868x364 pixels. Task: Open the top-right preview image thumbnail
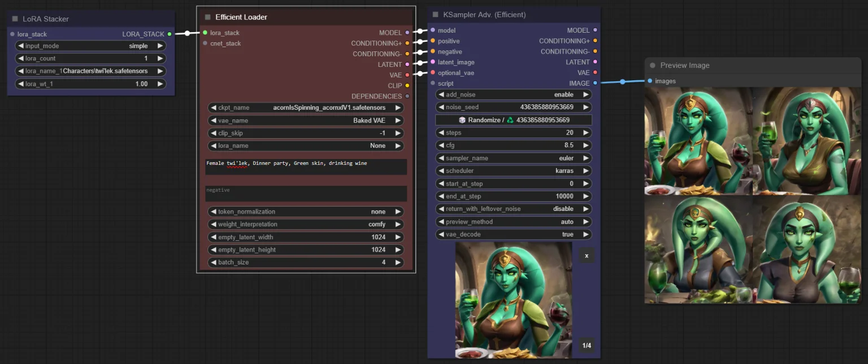point(807,141)
